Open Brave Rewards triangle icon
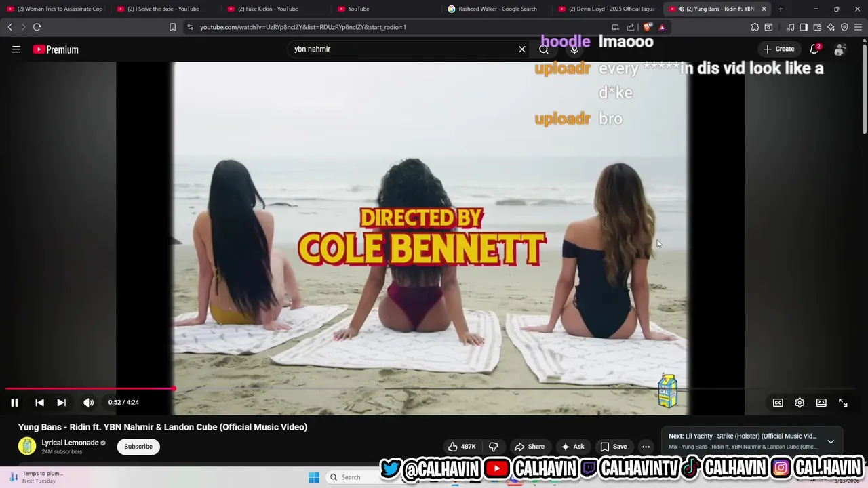The image size is (868, 488). click(662, 27)
